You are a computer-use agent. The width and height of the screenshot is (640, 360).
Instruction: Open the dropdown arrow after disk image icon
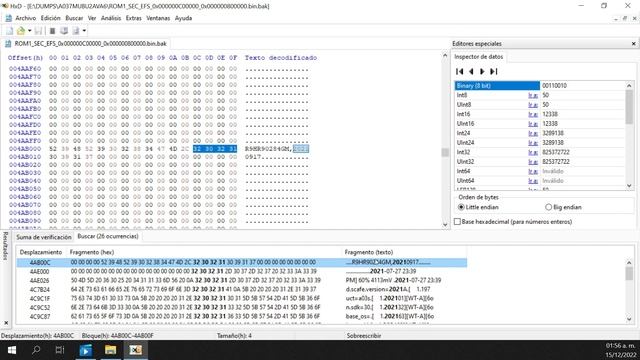(84, 31)
